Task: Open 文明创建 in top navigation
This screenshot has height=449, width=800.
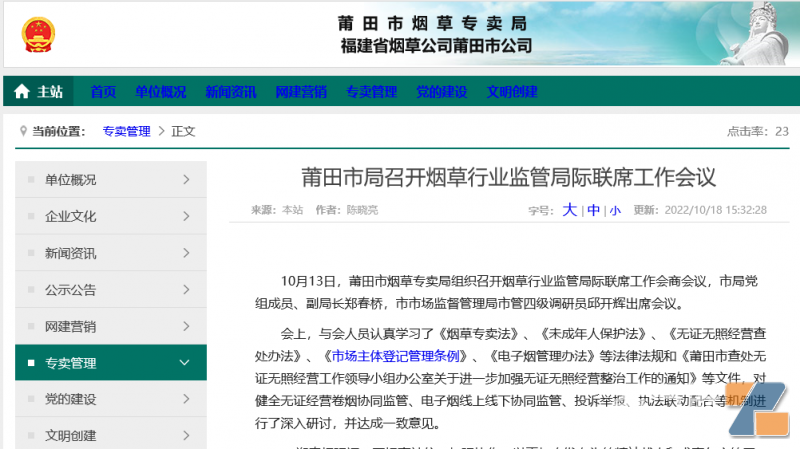Action: click(512, 92)
